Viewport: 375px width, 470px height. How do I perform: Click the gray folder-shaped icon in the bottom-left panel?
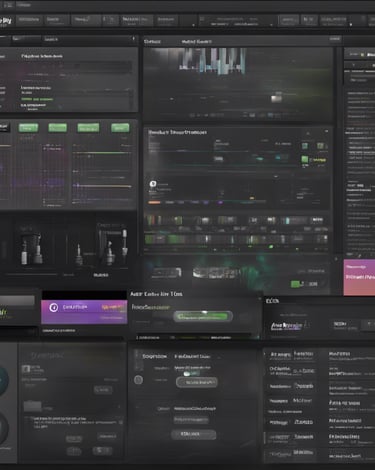[x=32, y=406]
